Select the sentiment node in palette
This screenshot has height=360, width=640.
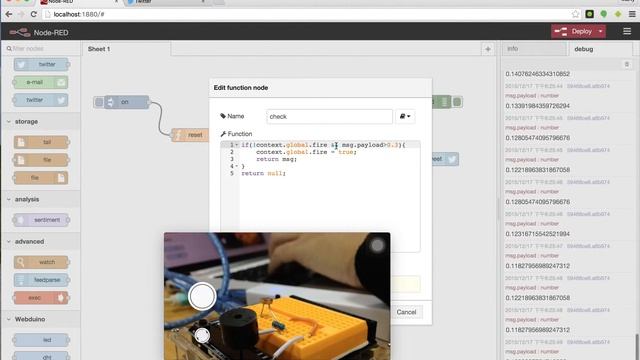41,220
